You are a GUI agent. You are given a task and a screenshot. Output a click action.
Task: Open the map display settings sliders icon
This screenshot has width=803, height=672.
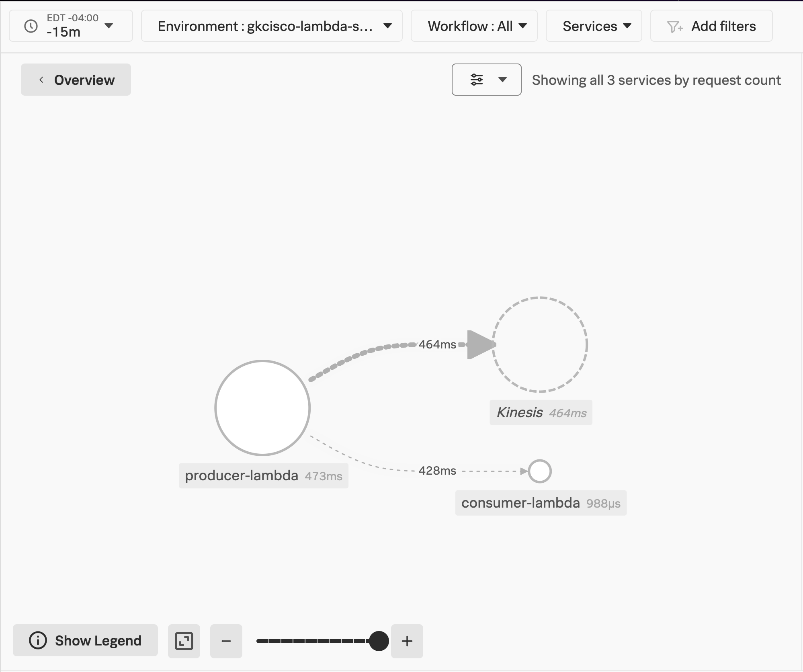[477, 80]
